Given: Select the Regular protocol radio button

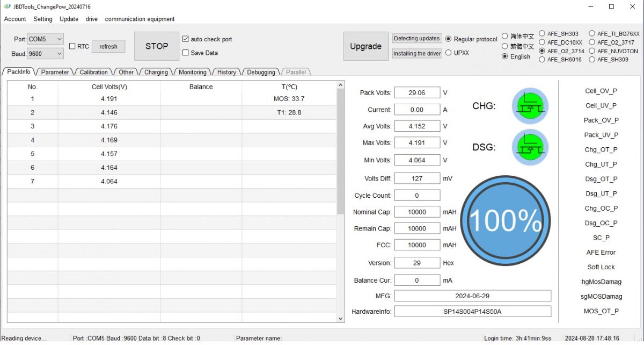Looking at the screenshot, I should pyautogui.click(x=449, y=39).
